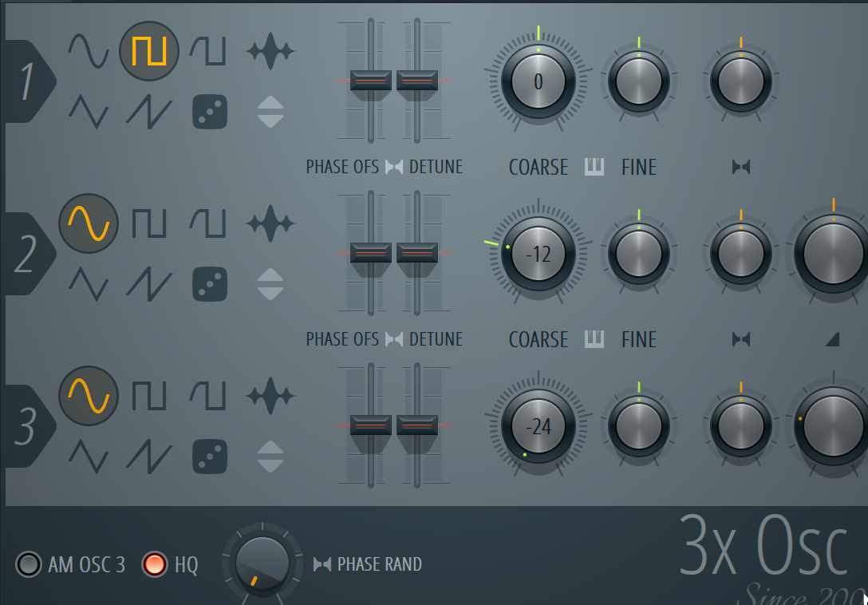This screenshot has height=605, width=868.
Task: Select noise dice shape for oscillator 1
Action: pyautogui.click(x=210, y=112)
